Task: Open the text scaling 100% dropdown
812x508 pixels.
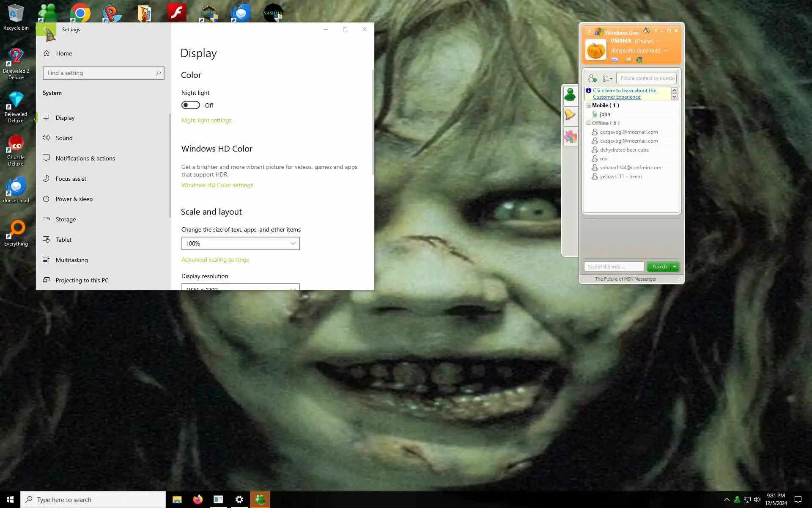Action: tap(240, 243)
